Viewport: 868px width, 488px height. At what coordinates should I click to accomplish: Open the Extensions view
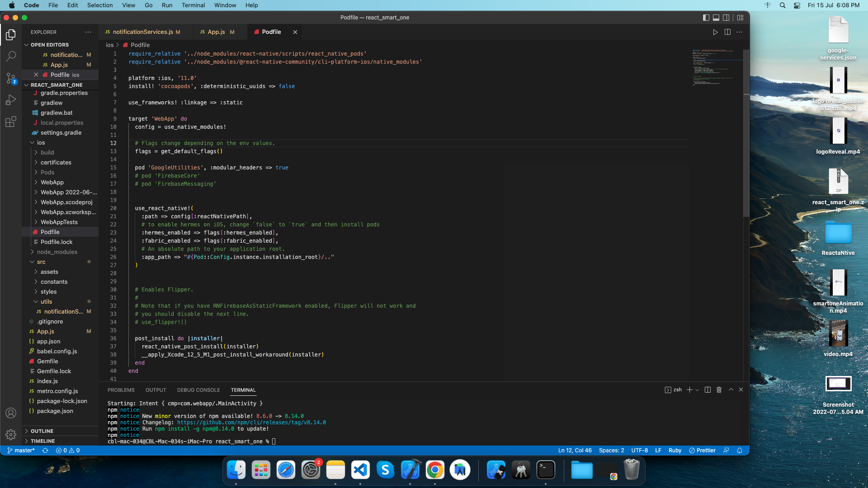pos(11,122)
